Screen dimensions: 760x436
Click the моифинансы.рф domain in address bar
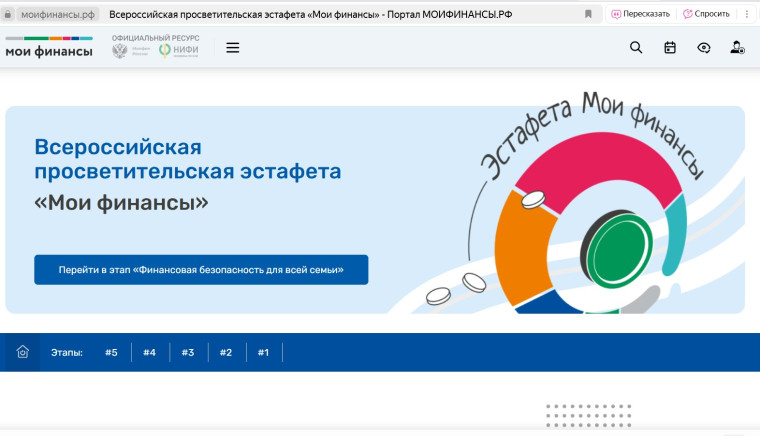tap(58, 15)
